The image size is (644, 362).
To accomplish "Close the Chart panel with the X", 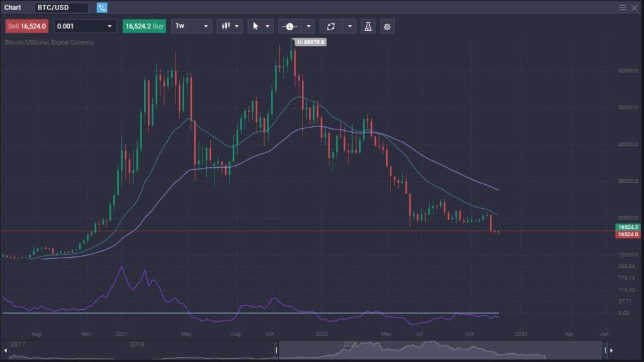I will (634, 8).
